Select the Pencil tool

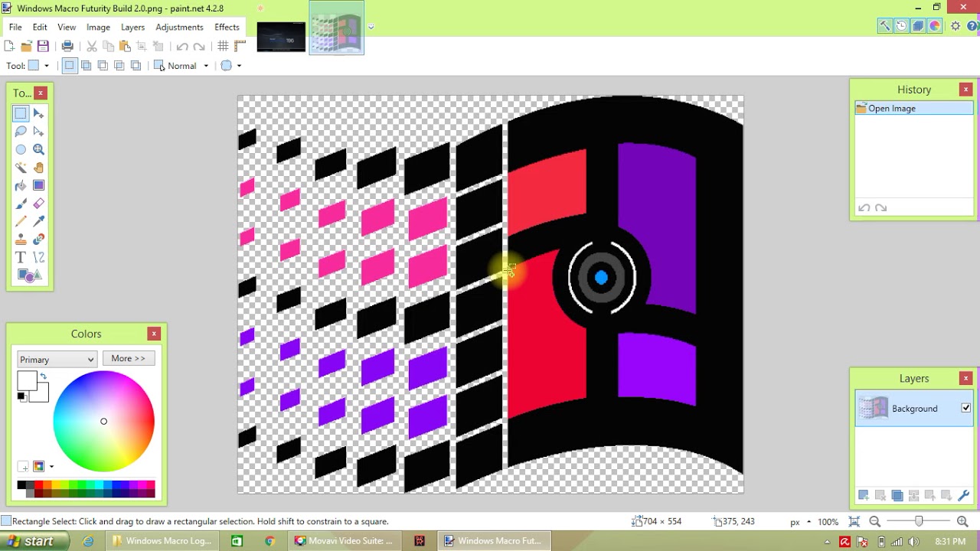click(x=21, y=222)
